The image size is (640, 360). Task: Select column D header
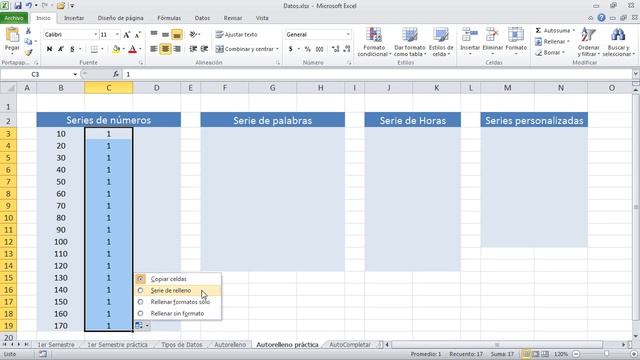pyautogui.click(x=157, y=88)
